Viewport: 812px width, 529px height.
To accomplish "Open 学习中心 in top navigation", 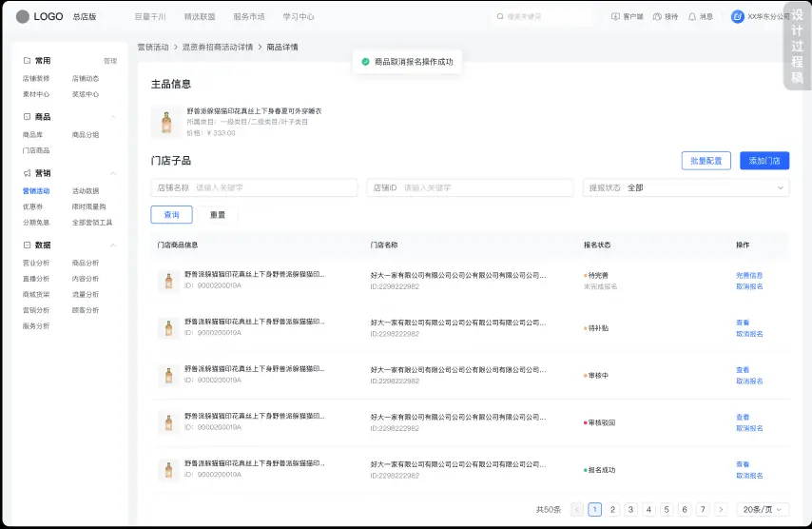I will click(299, 16).
